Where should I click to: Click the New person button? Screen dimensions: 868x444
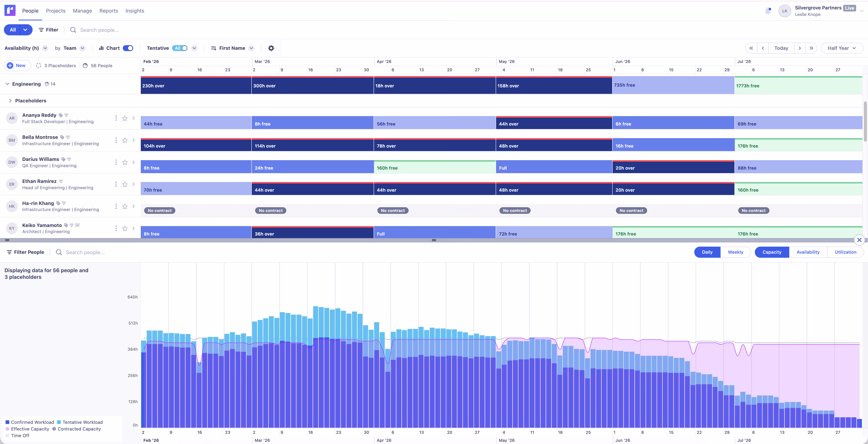click(x=17, y=65)
